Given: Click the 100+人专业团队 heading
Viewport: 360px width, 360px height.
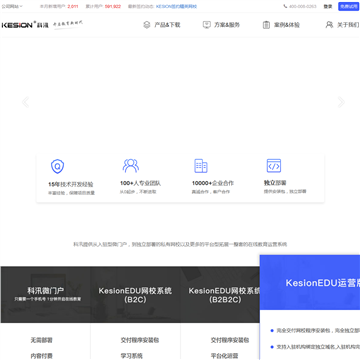Looking at the screenshot, I should [x=140, y=183].
